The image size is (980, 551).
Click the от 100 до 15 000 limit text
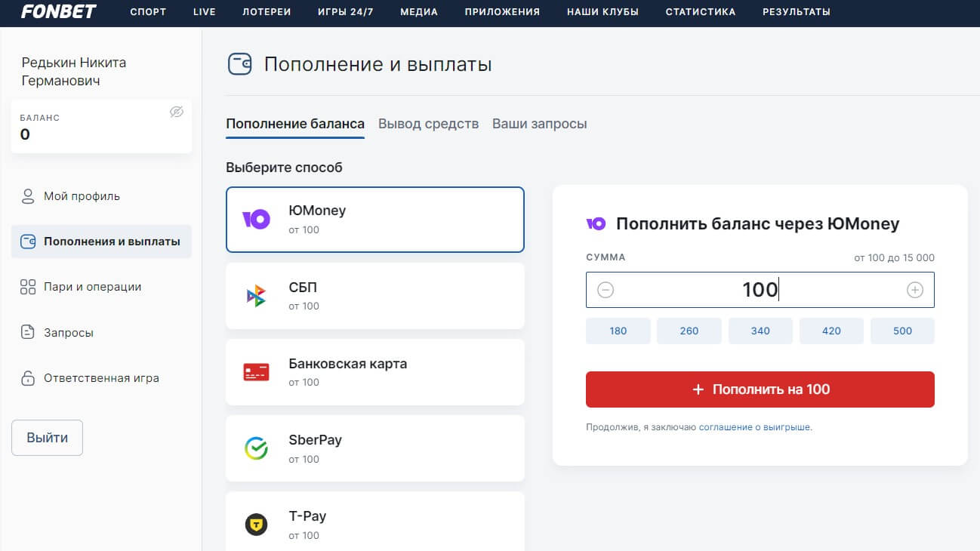894,258
